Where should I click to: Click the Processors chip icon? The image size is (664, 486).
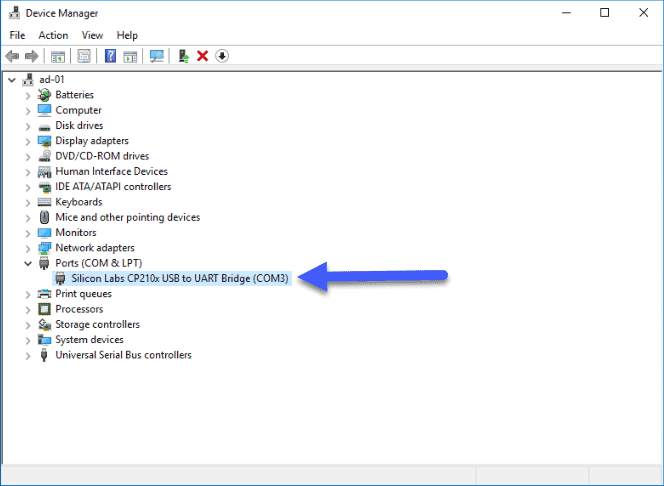(x=44, y=309)
